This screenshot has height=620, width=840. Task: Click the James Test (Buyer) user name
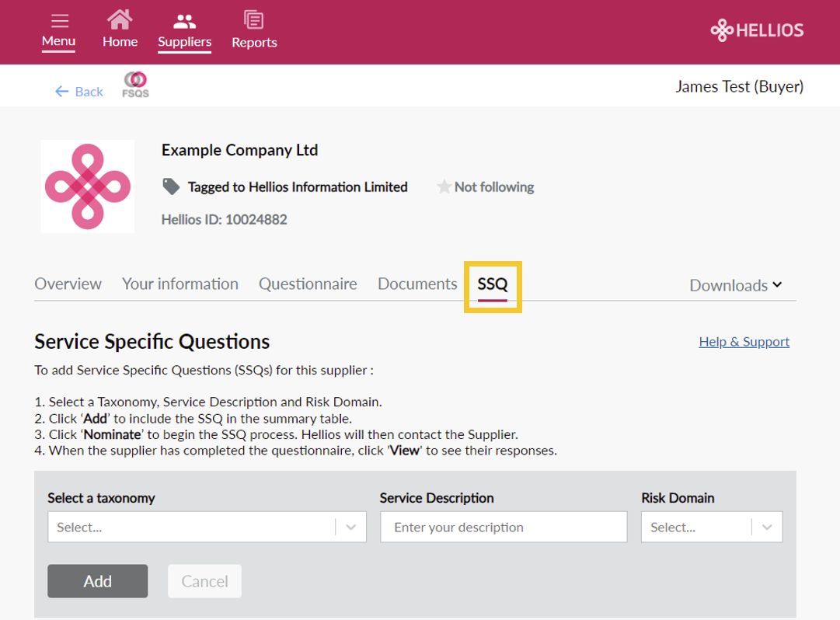tap(739, 87)
